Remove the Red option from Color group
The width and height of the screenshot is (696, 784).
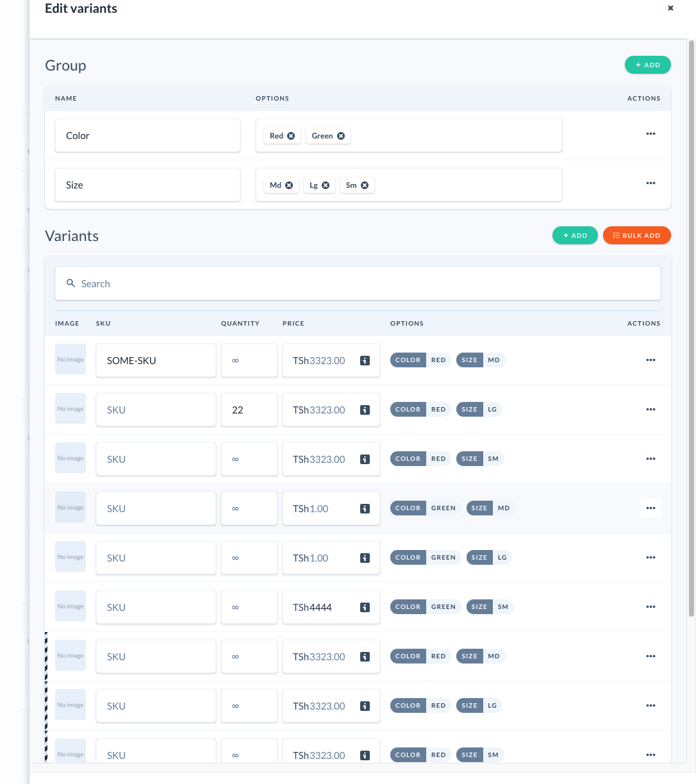(292, 135)
